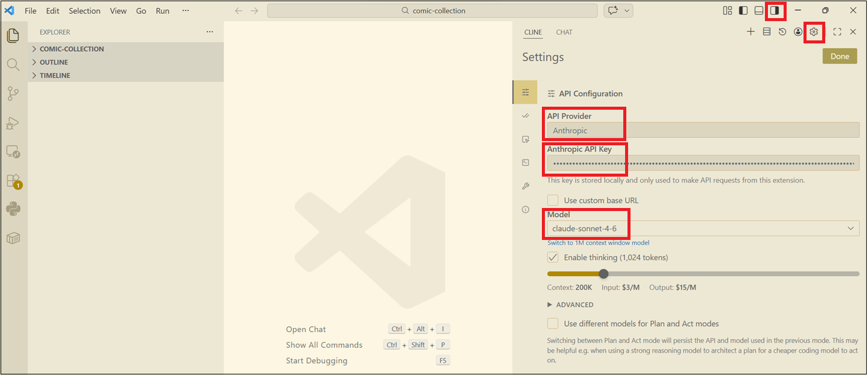Expand the COMIC-COLLECTION folder tree
Viewport: 868px width, 375px height.
pyautogui.click(x=71, y=49)
